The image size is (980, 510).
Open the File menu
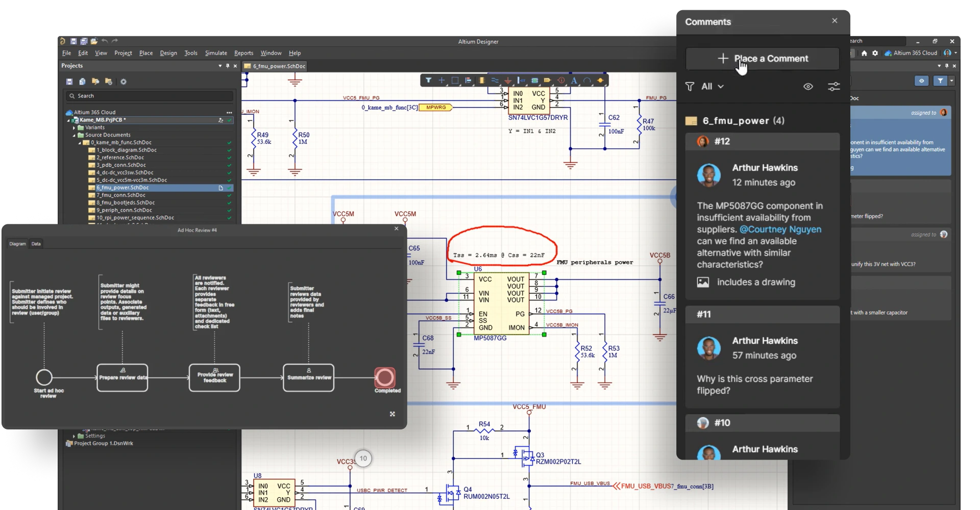point(66,53)
